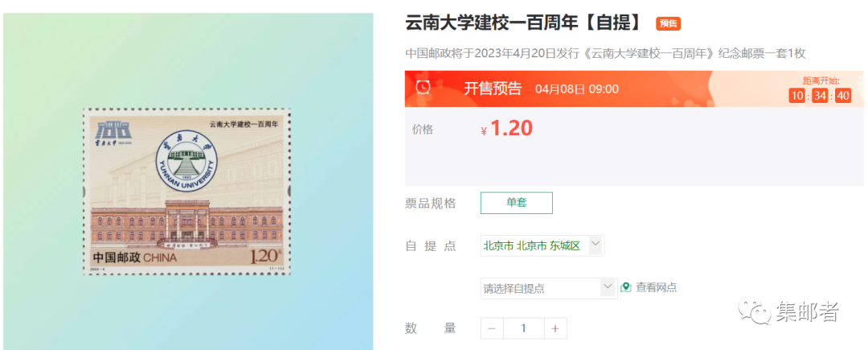Click the countdown timer seconds box
Viewport: 868px width, 350px height.
click(843, 96)
